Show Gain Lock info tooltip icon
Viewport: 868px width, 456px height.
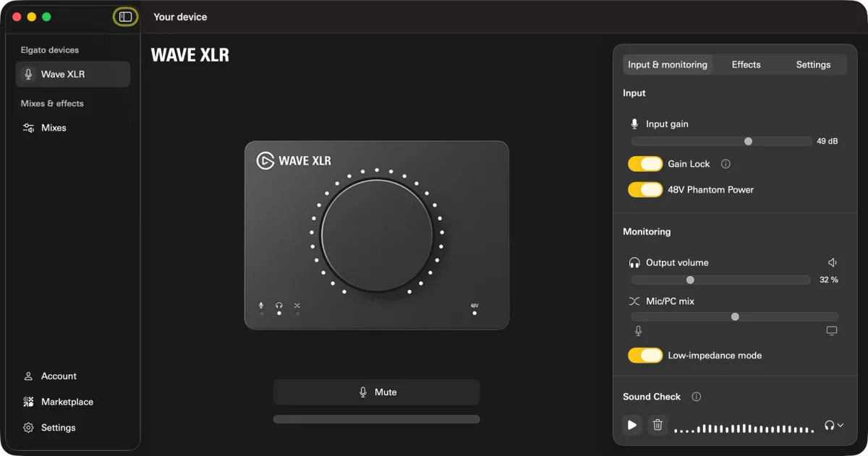(726, 164)
